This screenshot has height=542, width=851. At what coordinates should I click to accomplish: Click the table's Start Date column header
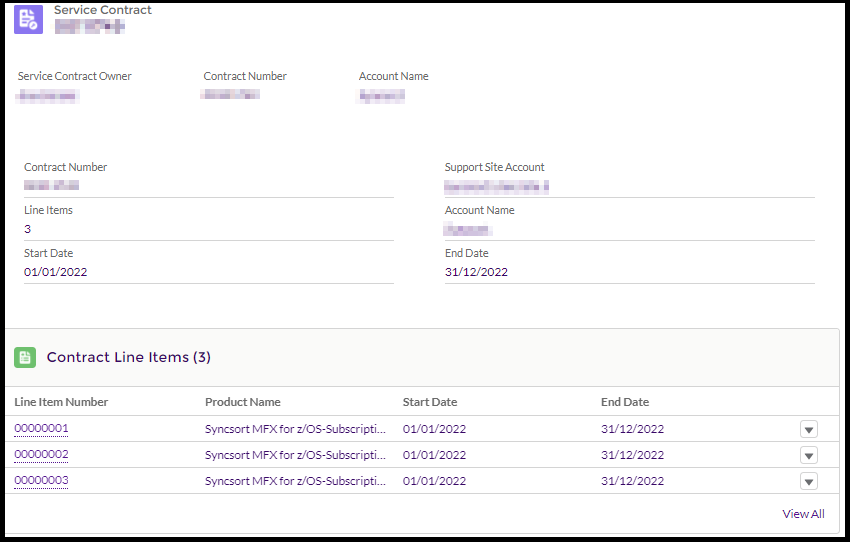tap(430, 402)
